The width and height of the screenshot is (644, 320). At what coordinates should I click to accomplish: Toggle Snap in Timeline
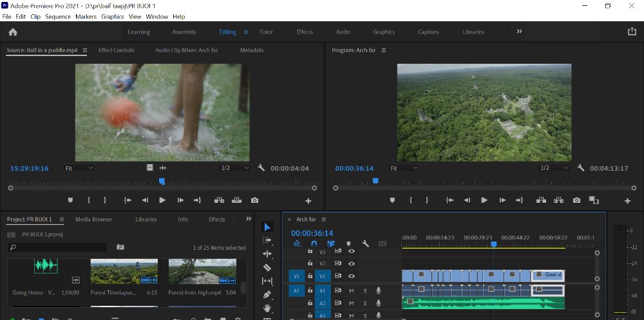coord(314,243)
